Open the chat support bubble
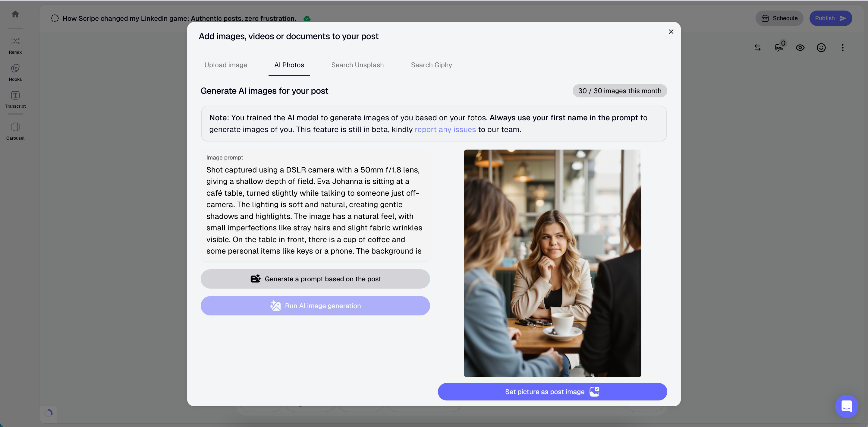This screenshot has width=868, height=427. pos(846,406)
